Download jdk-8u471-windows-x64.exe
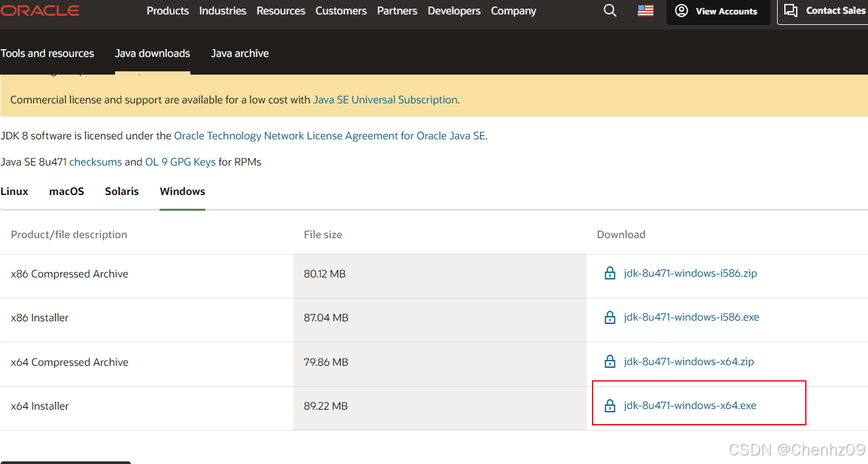 tap(690, 405)
